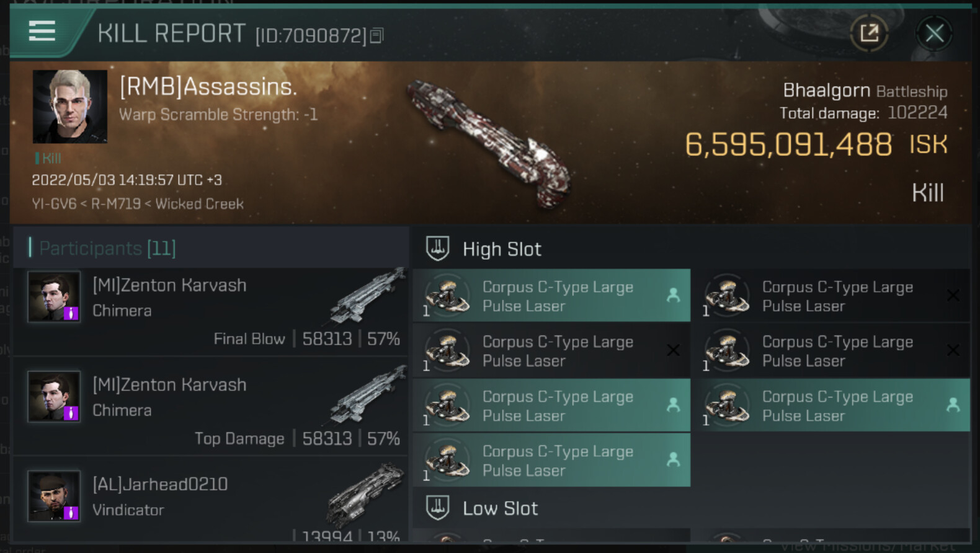Select the Low Slot shield icon
The image size is (980, 553).
(437, 508)
